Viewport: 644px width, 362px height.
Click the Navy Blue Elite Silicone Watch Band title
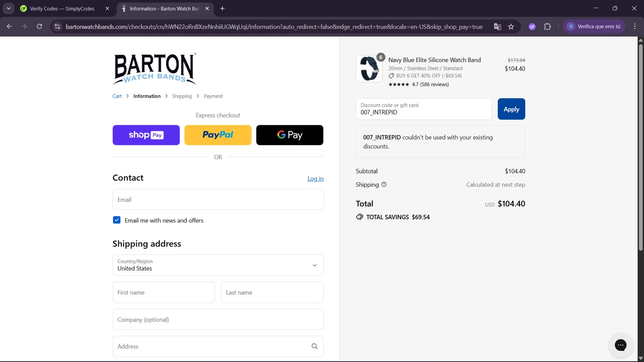pos(434,60)
